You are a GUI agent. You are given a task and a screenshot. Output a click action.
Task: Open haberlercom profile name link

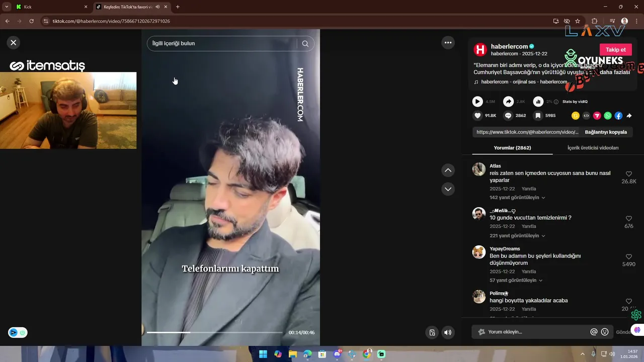[509, 46]
